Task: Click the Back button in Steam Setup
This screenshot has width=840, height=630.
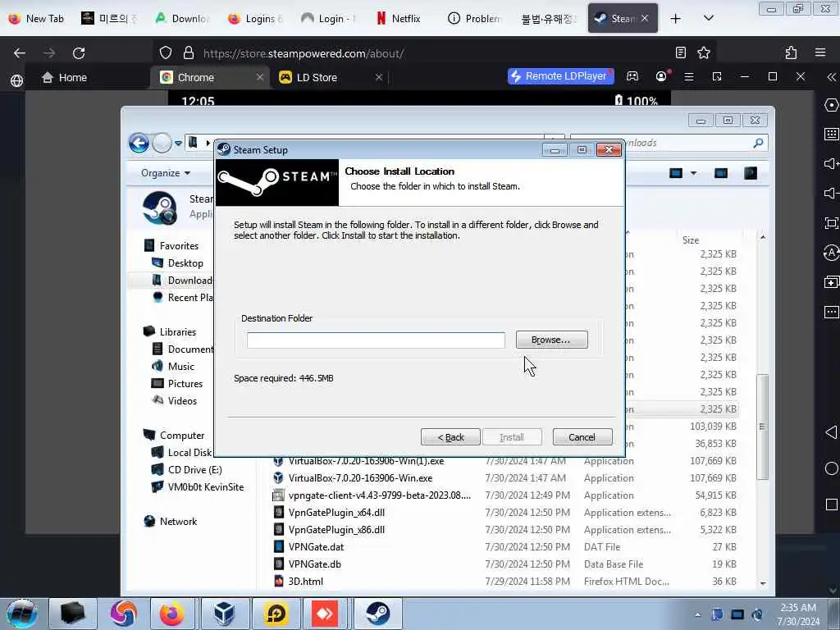Action: 450,437
